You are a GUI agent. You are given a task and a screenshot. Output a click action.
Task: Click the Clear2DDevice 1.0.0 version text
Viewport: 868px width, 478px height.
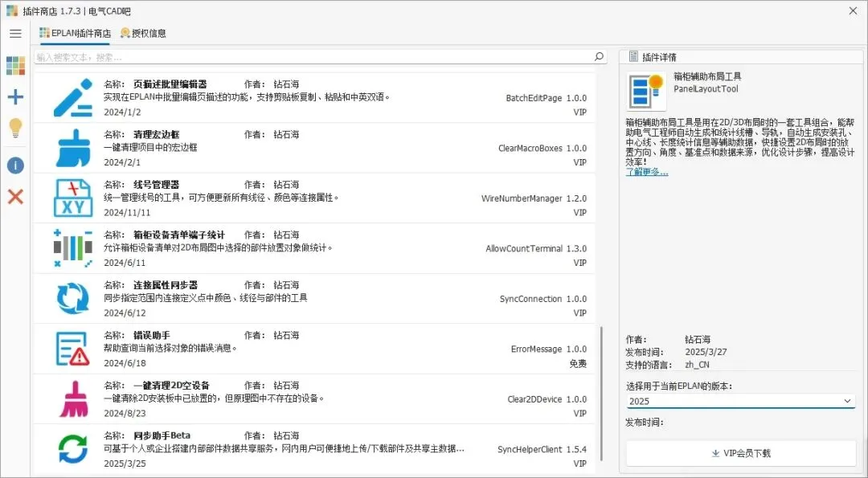coord(547,399)
